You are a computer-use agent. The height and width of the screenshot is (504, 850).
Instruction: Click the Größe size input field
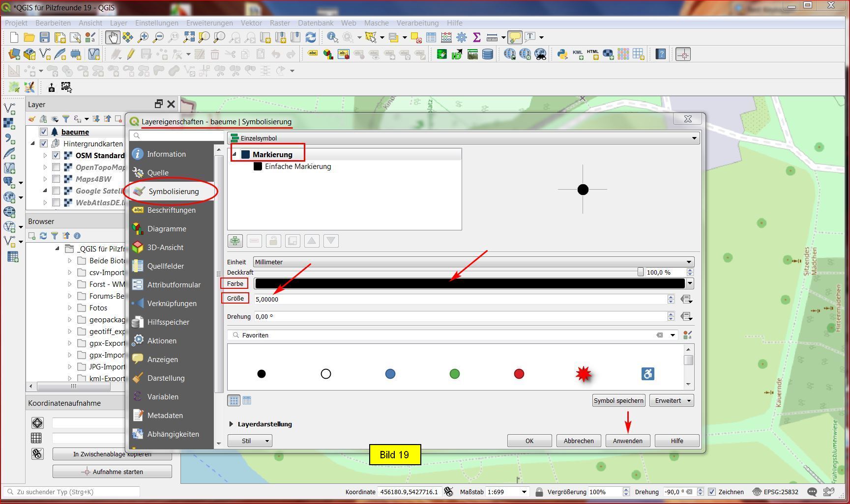(x=460, y=299)
